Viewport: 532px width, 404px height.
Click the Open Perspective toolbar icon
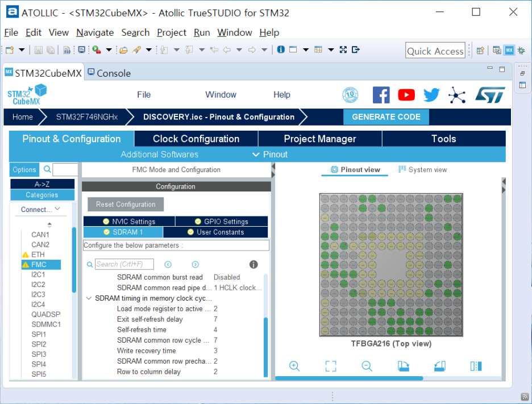480,51
